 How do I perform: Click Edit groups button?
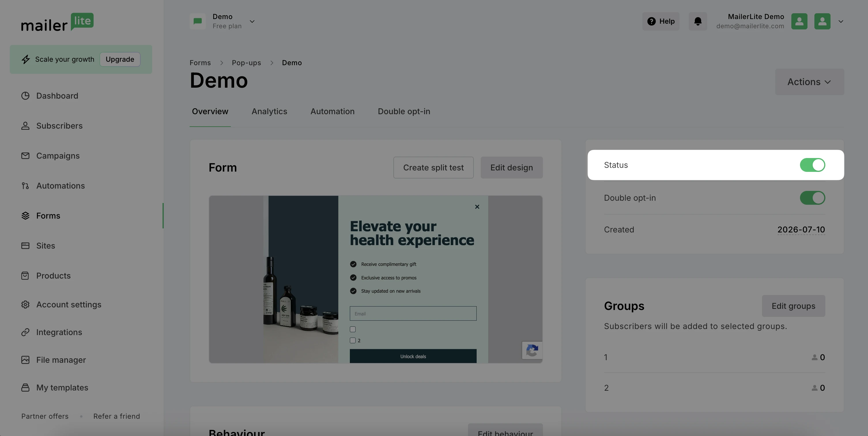tap(793, 306)
